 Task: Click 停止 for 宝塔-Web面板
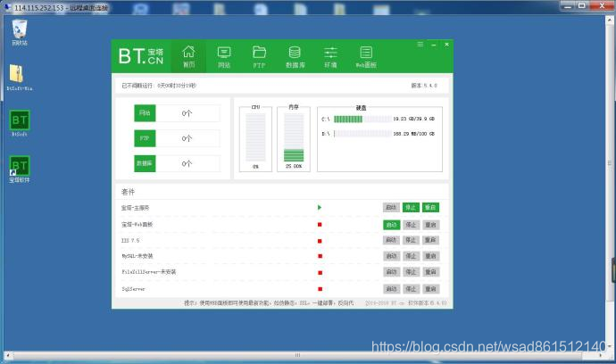click(x=411, y=225)
